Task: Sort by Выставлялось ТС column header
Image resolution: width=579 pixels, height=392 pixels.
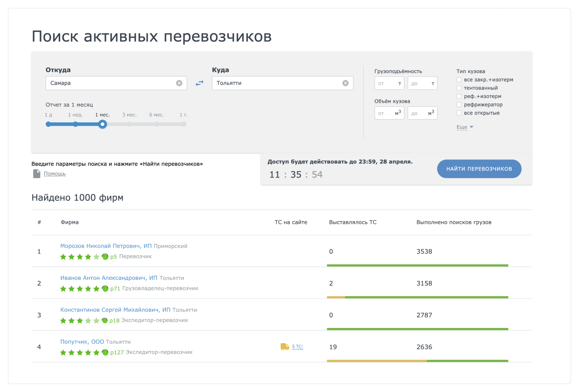Action: coord(352,222)
